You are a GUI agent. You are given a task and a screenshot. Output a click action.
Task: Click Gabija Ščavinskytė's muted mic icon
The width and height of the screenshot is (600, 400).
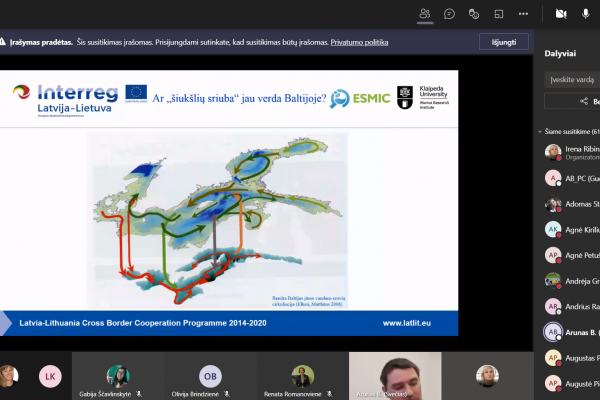[139, 394]
